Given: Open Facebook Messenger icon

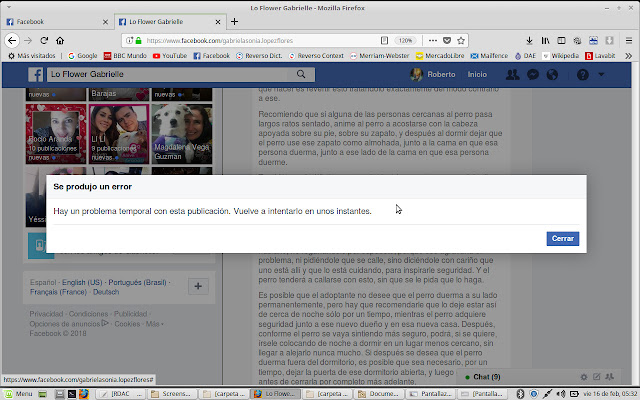Looking at the screenshot, I should pyautogui.click(x=533, y=74).
